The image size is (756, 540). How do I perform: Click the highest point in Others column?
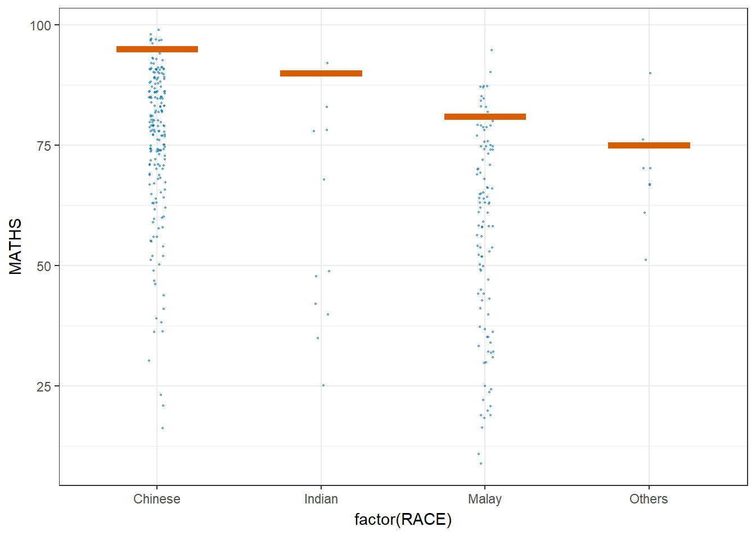pos(650,73)
